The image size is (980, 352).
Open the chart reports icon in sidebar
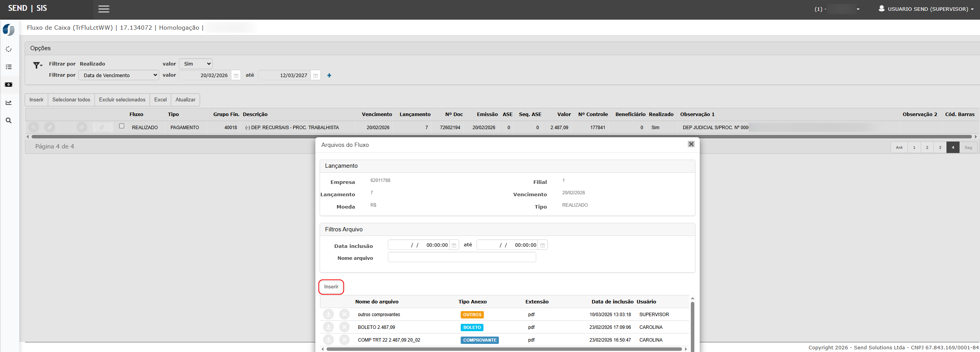tap(8, 103)
